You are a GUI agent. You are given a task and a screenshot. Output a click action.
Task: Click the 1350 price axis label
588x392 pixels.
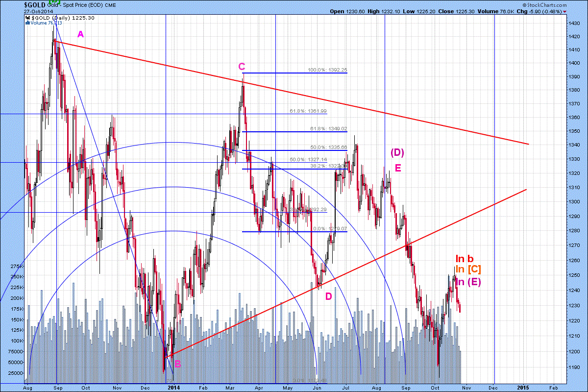point(574,131)
